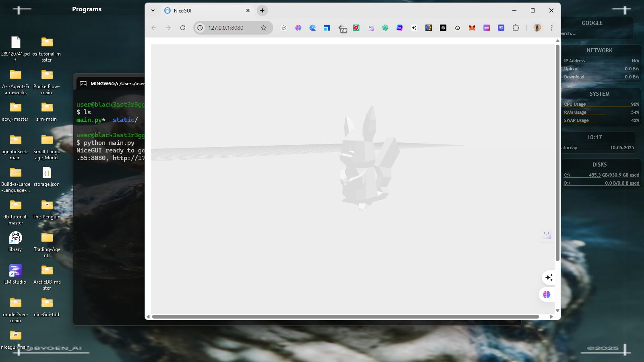Open the extension showing the 'Off' badge
644x362 pixels.
click(343, 28)
